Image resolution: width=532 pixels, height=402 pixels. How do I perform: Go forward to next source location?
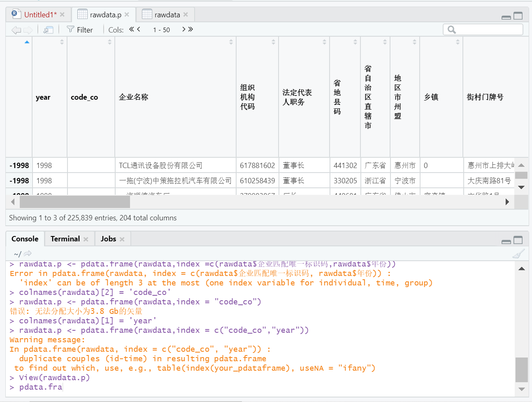[x=28, y=30]
